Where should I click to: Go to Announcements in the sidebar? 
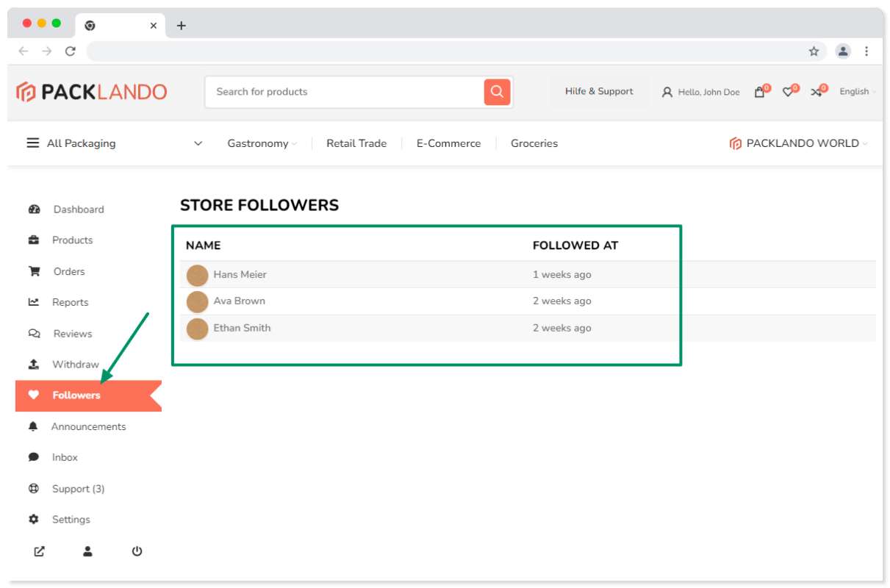pyautogui.click(x=88, y=426)
